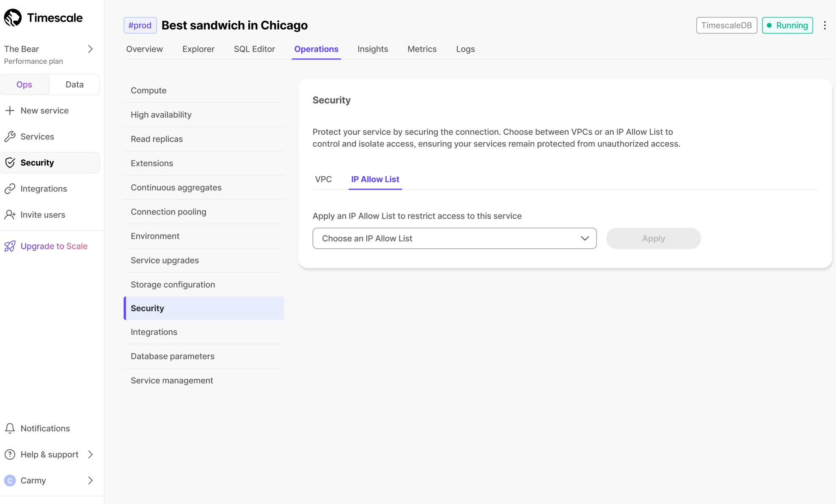This screenshot has height=504, width=836.
Task: Click the question mark Help icon
Action: (10, 455)
